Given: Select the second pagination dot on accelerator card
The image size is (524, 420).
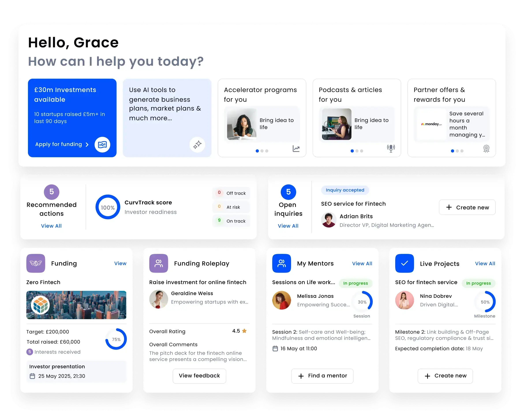Looking at the screenshot, I should [262, 151].
